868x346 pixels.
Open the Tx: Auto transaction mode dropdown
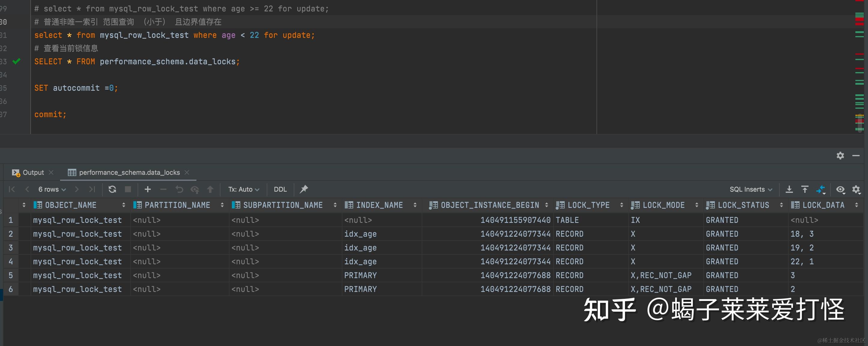(x=243, y=189)
